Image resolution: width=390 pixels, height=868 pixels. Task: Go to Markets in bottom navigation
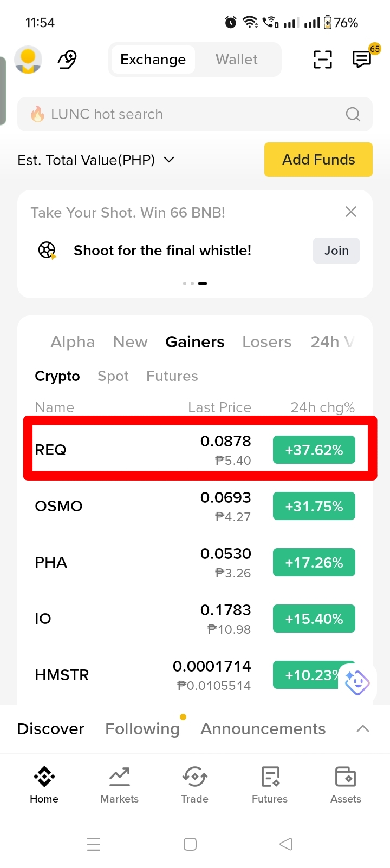coord(120,785)
